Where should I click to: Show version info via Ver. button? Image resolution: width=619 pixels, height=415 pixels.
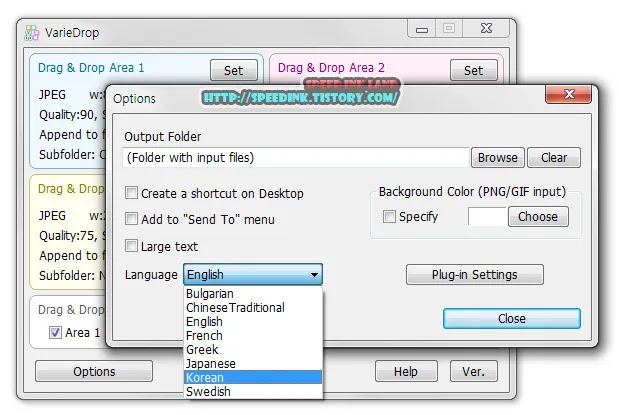tap(473, 371)
